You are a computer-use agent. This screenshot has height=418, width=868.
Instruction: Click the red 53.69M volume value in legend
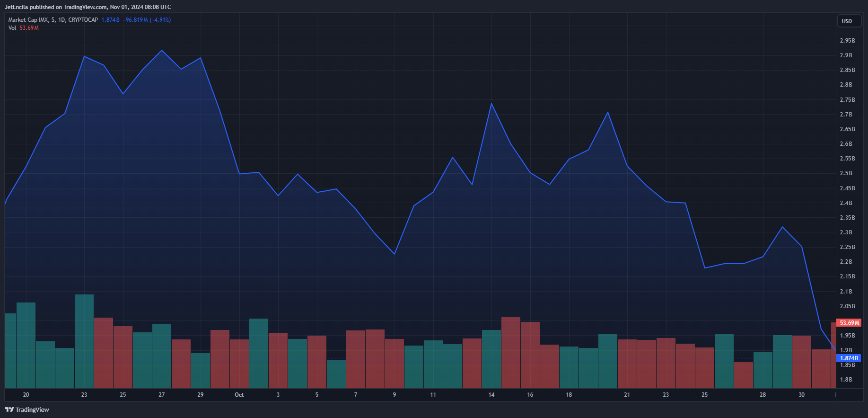click(x=29, y=28)
